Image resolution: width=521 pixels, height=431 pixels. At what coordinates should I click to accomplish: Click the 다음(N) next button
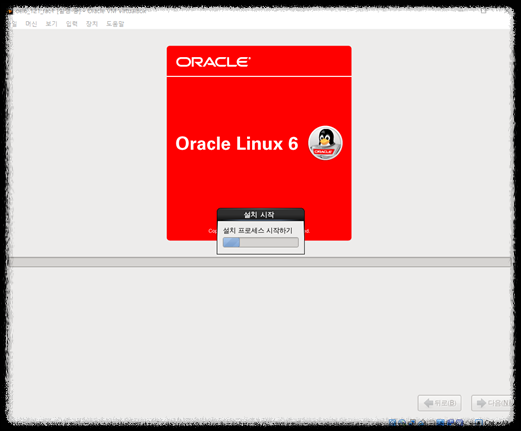click(x=492, y=403)
